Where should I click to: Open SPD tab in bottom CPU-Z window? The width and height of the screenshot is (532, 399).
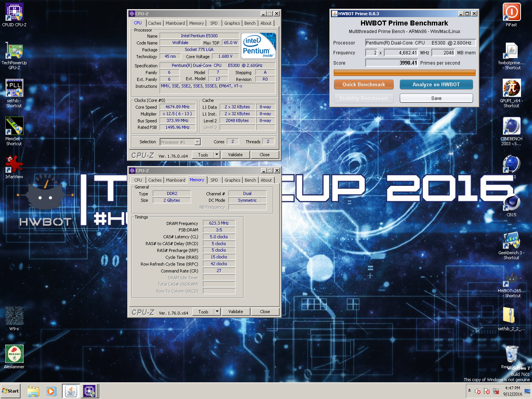(214, 180)
